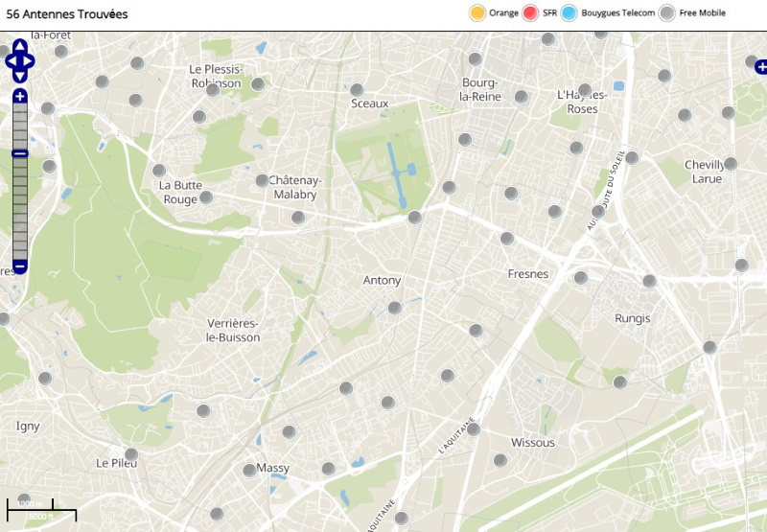767x532 pixels.
Task: Click the antenna marker near La Butte Rouge
Action: click(x=205, y=197)
